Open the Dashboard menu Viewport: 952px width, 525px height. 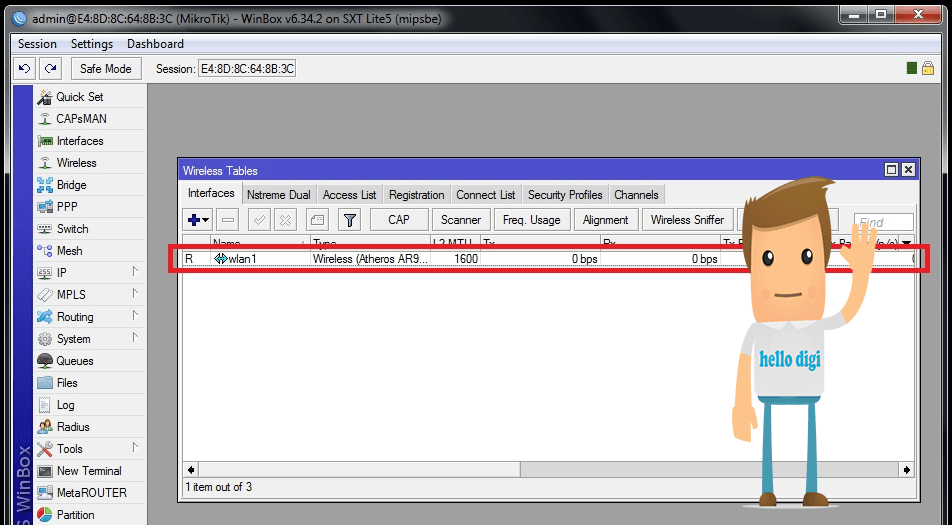[155, 44]
